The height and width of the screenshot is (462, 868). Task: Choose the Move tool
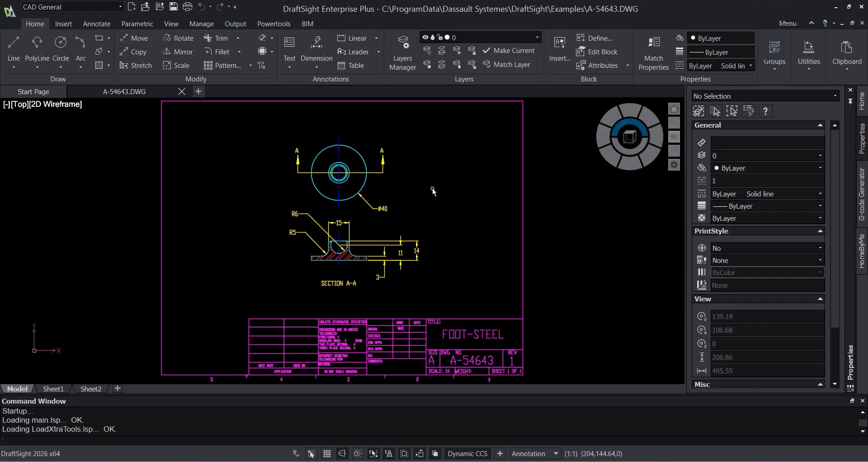click(x=134, y=38)
